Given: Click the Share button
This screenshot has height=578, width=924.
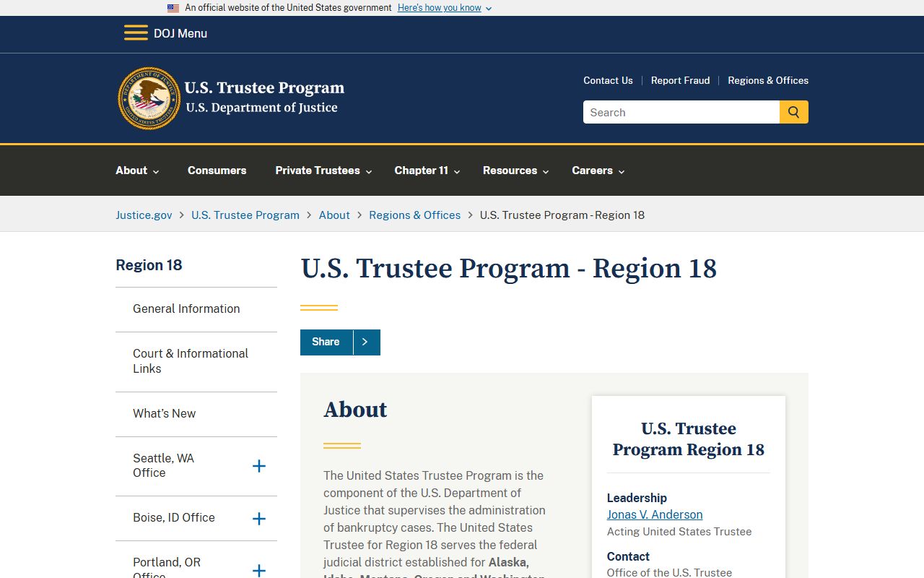Looking at the screenshot, I should pyautogui.click(x=326, y=342).
